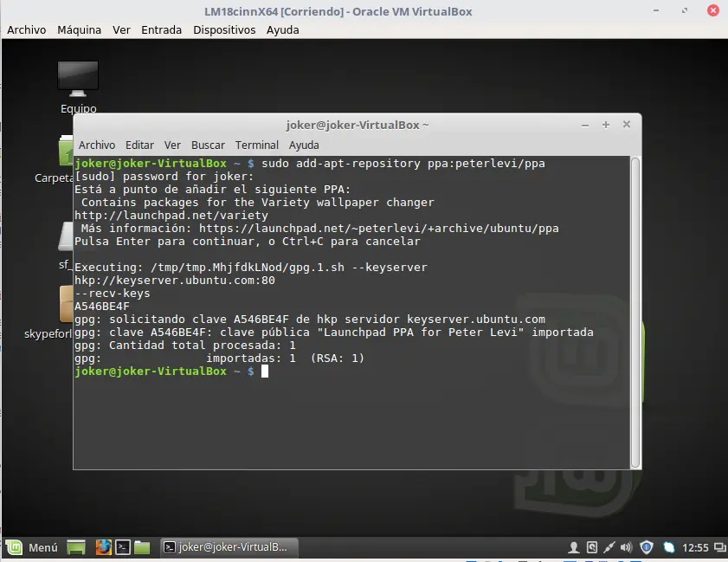Click 'hkp://keyserver.ubuntu.com:80' text

coord(175,281)
